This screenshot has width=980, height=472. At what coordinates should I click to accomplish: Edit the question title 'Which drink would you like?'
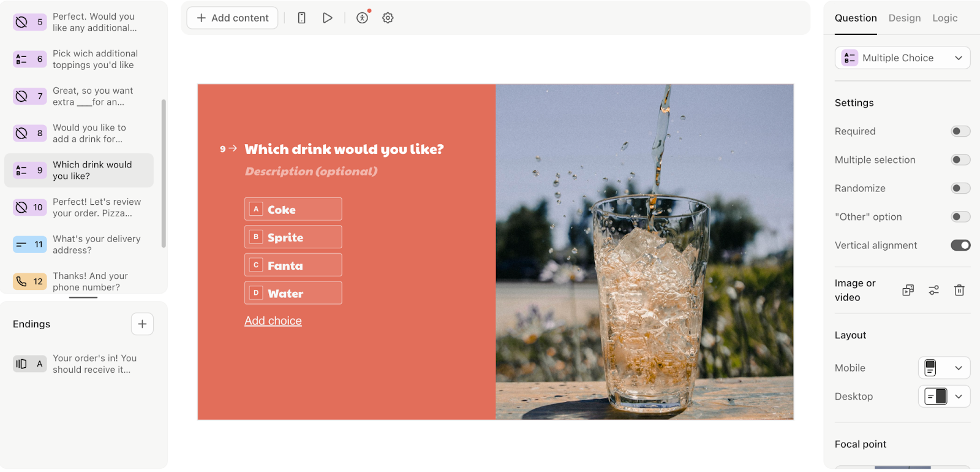pos(344,149)
